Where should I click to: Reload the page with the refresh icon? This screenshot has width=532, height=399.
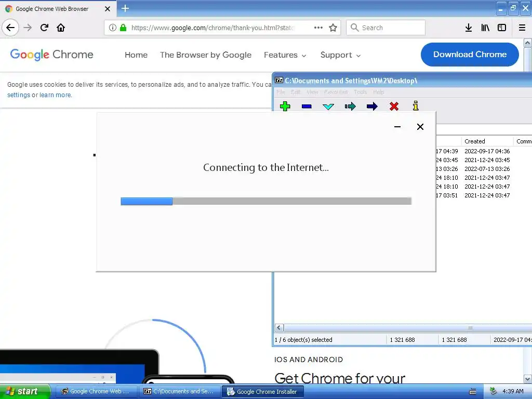(x=45, y=28)
